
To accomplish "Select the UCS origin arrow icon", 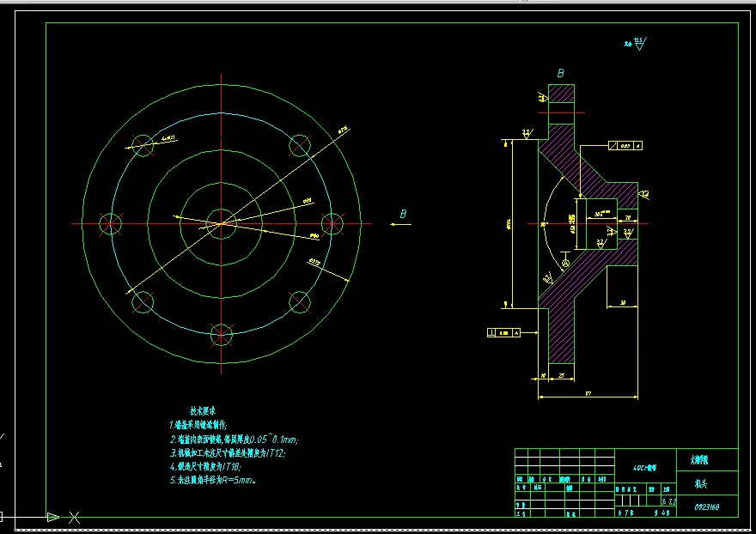I will coord(53,517).
